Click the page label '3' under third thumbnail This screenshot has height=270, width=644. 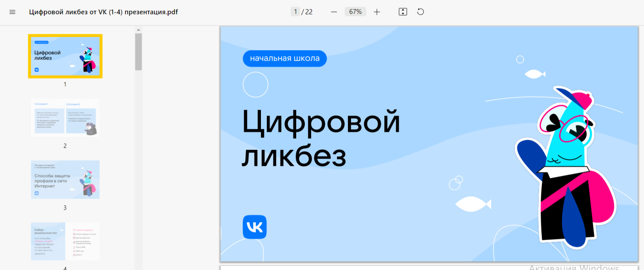coord(65,208)
